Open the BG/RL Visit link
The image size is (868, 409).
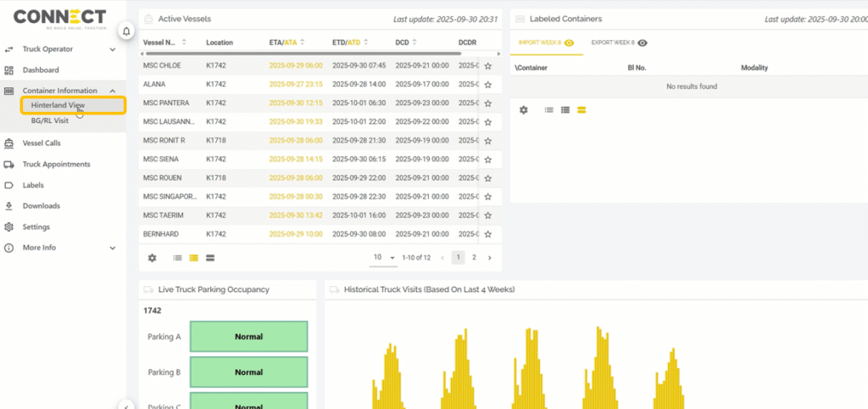(50, 120)
